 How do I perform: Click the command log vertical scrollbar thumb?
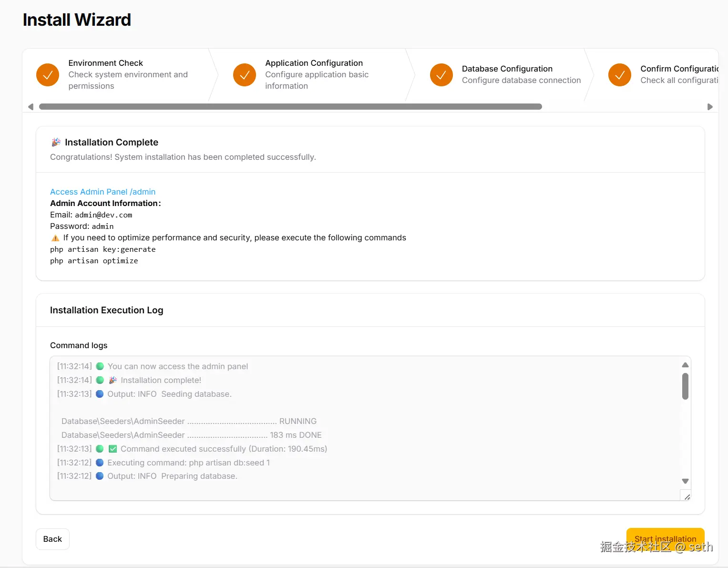click(x=685, y=386)
